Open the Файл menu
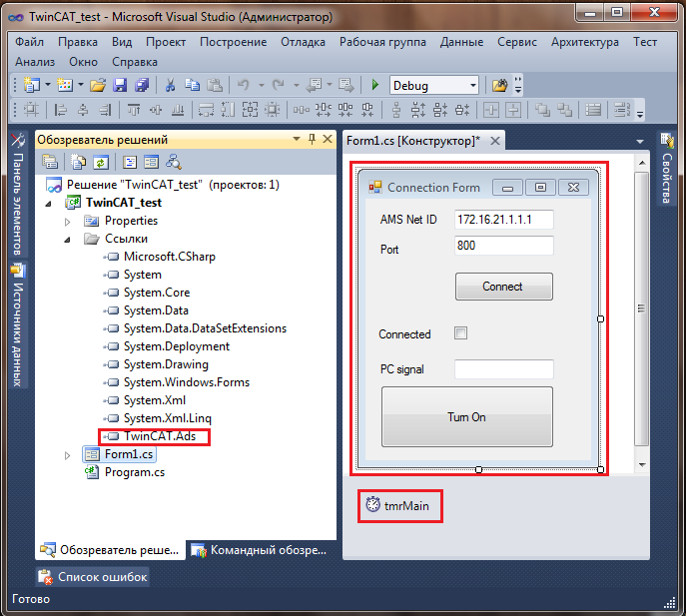Screen dimensions: 686x616 pos(29,42)
